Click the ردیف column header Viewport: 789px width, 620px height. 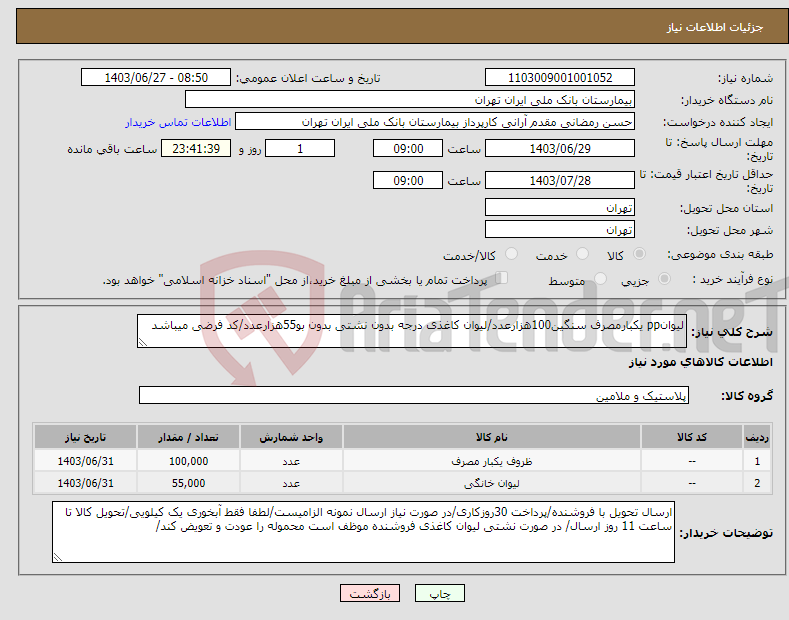point(757,437)
